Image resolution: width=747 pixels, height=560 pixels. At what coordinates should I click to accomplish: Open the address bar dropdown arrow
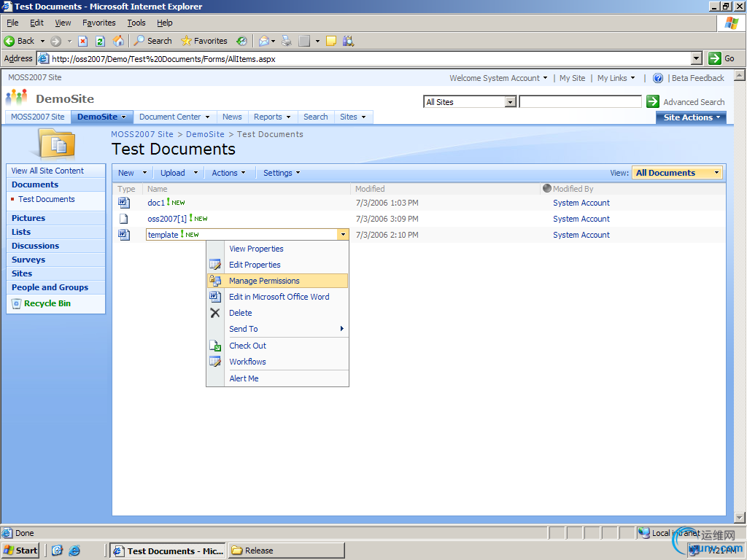click(x=697, y=58)
